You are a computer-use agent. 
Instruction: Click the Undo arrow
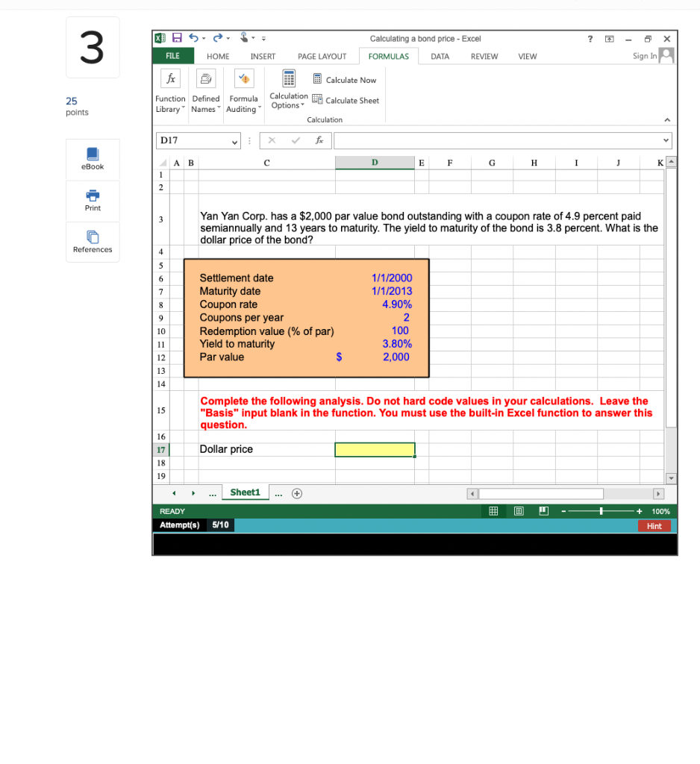coord(193,38)
